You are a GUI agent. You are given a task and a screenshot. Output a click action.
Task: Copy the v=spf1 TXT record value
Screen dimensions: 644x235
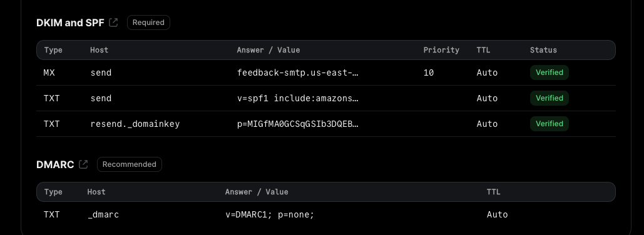tap(298, 98)
